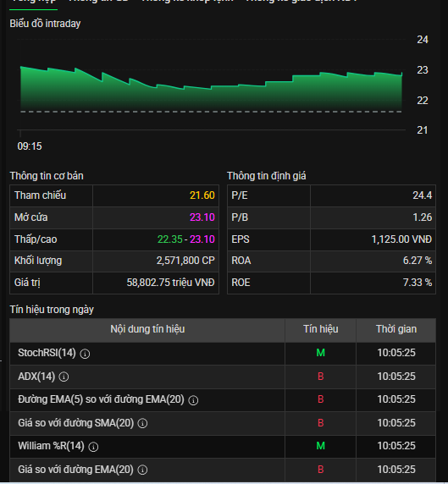The width and height of the screenshot is (448, 484).
Task: Click the Thấp/cao row label
Action: (x=36, y=239)
